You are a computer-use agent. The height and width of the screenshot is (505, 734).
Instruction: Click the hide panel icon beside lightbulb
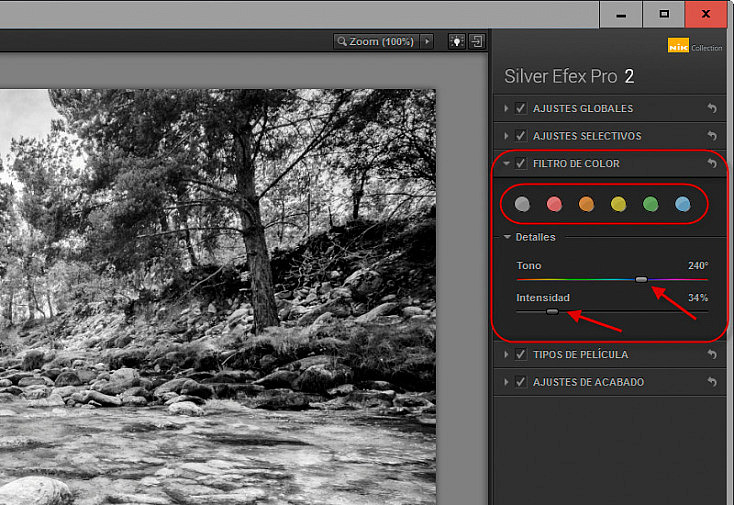pyautogui.click(x=477, y=41)
